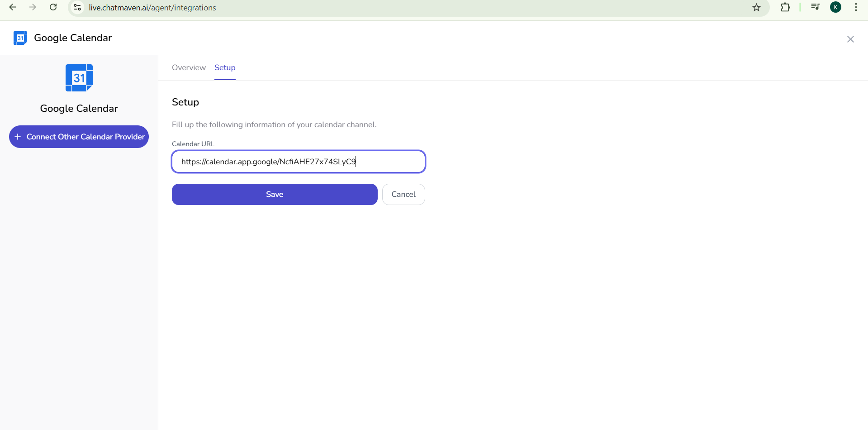Select the Setup tab
This screenshot has height=430, width=868.
pos(225,67)
